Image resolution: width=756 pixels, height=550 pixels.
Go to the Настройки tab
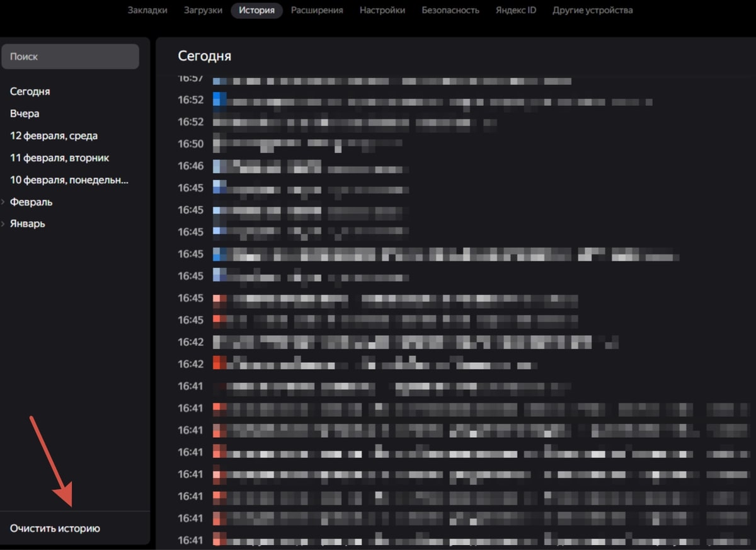[382, 10]
